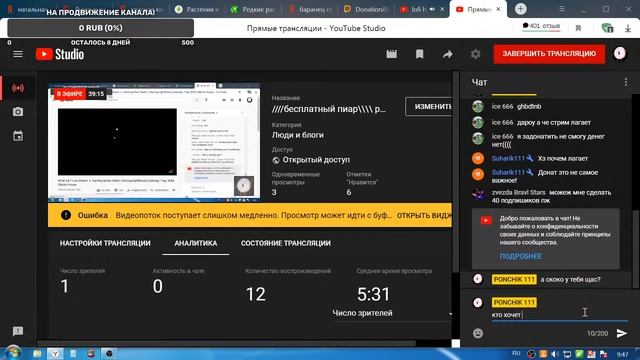Share the stream via arrow icon

[447, 54]
